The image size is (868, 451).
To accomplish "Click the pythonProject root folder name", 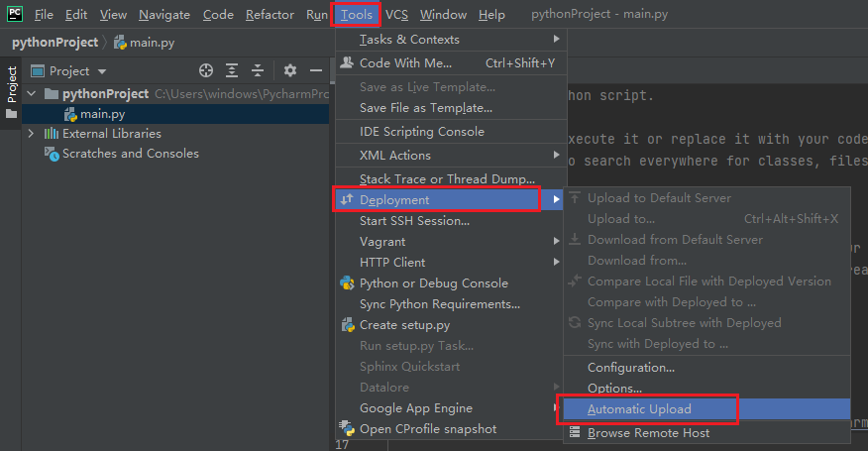I will [x=105, y=93].
